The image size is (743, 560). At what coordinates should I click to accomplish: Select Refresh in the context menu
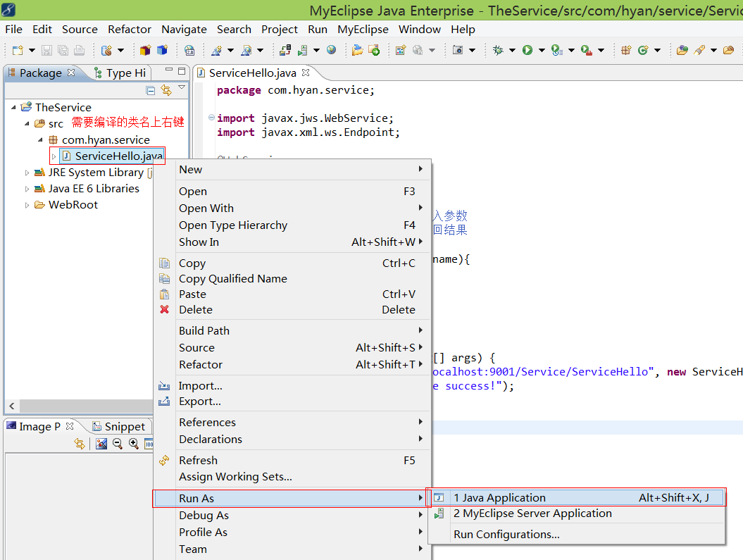click(198, 460)
